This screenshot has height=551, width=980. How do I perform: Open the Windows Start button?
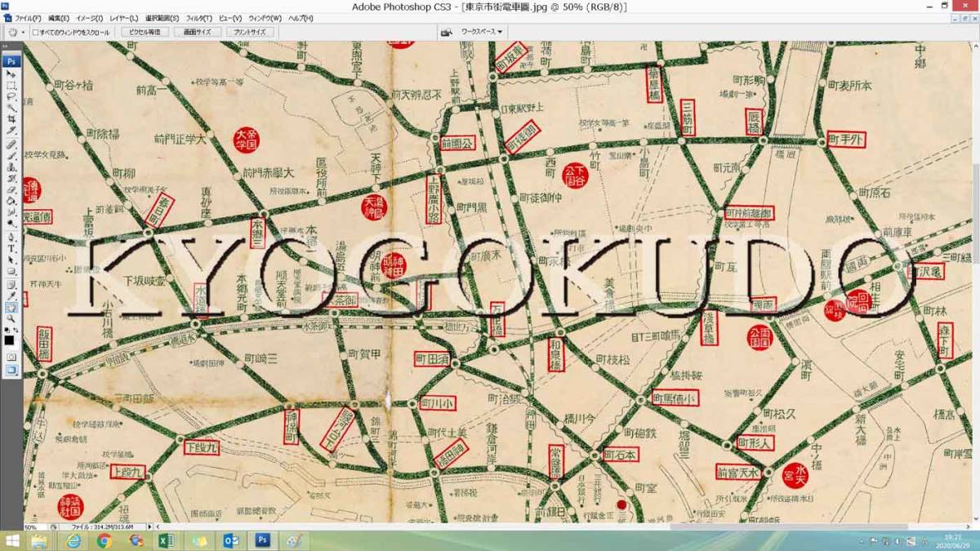[x=14, y=541]
